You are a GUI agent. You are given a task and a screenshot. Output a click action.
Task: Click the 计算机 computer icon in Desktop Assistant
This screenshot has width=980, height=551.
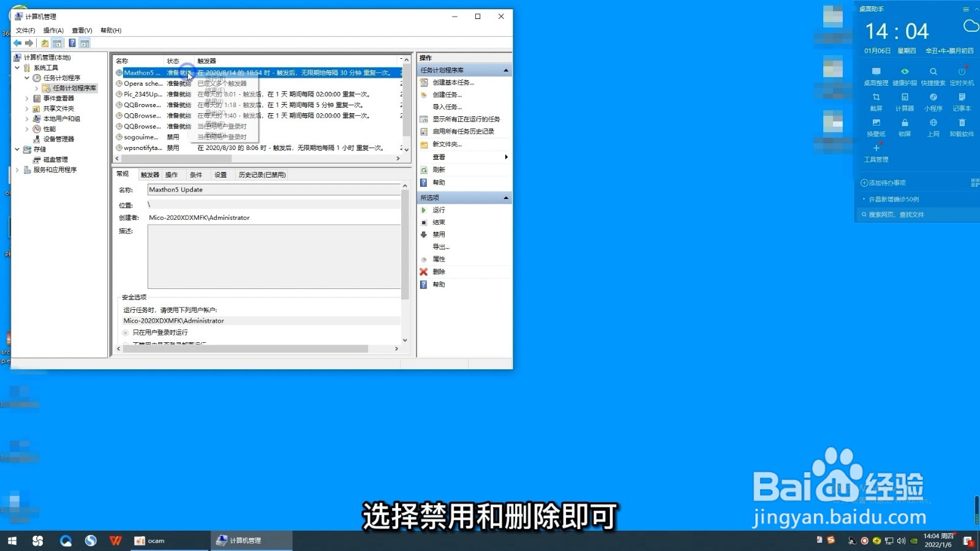pos(905,98)
